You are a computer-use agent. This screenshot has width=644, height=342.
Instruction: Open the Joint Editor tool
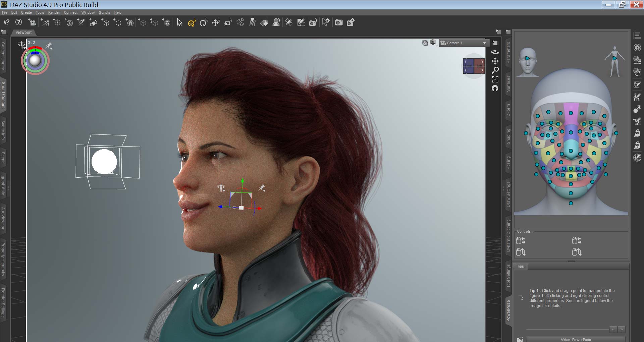[240, 22]
